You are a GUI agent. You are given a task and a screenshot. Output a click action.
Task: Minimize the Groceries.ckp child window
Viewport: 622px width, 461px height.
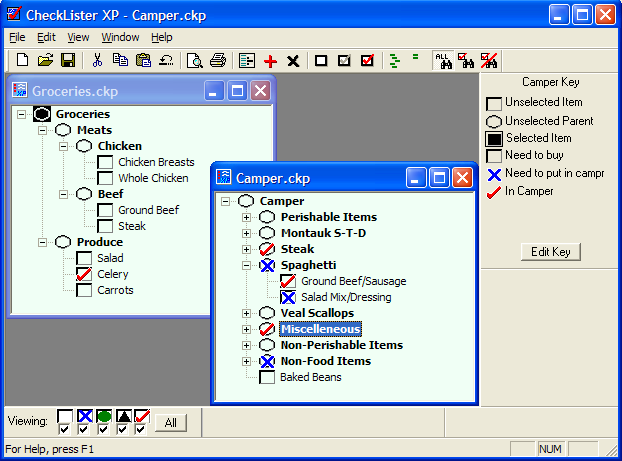click(x=214, y=91)
